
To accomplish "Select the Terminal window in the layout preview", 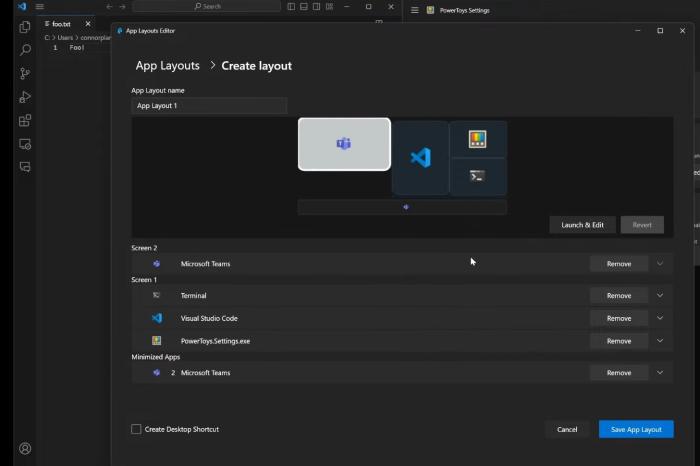I will pos(478,176).
